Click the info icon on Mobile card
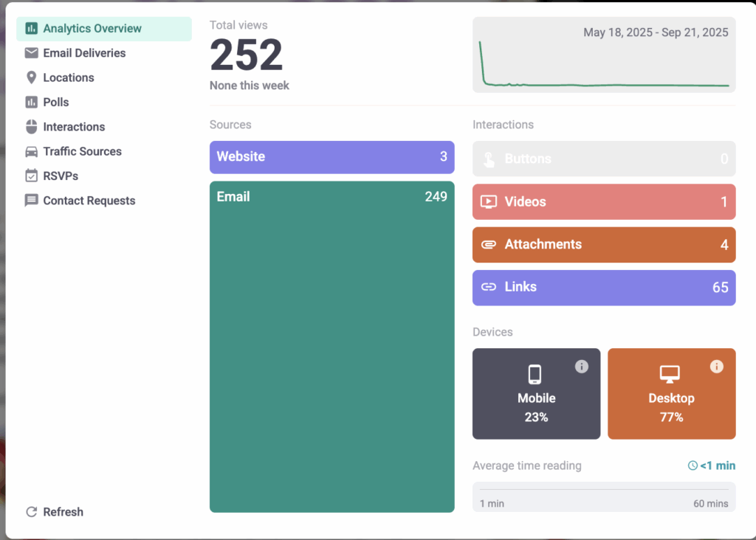756x540 pixels. pos(582,367)
